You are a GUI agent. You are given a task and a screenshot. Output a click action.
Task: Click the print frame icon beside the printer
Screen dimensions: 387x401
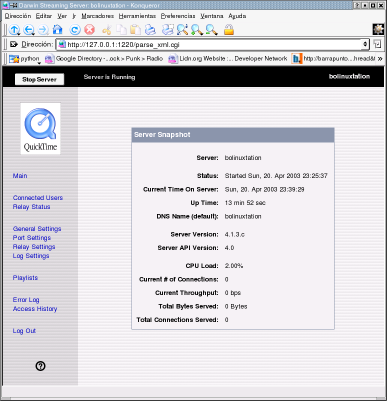click(x=168, y=30)
